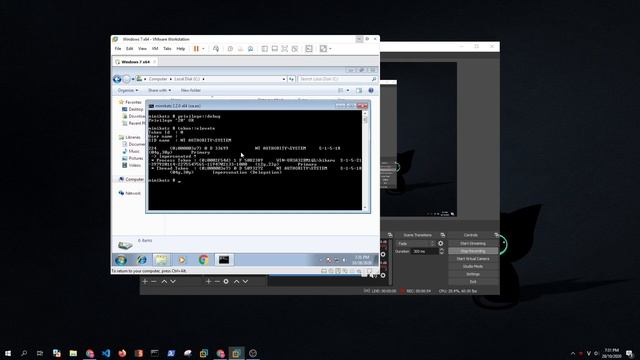Show or hide VMware library sidebar
640x360 pixels.
[264, 49]
